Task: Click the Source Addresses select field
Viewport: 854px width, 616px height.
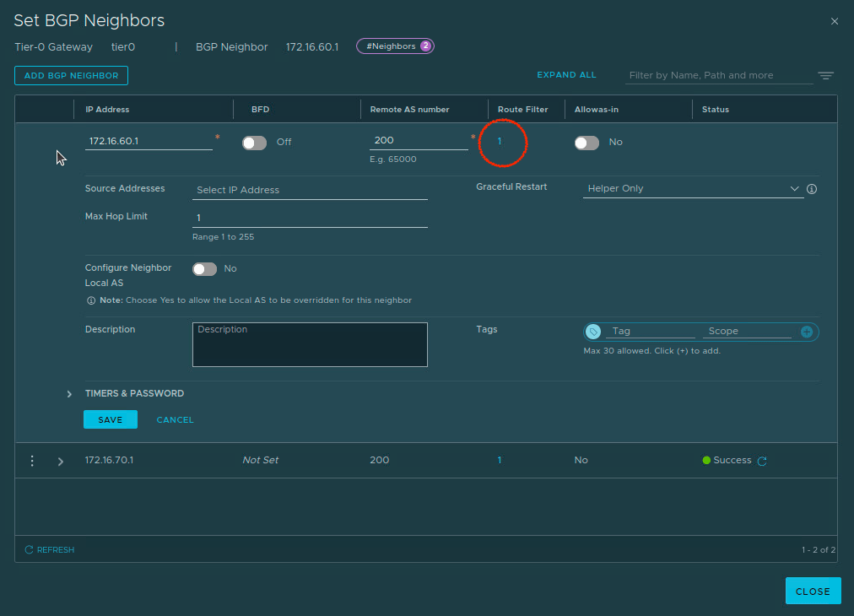Action: point(309,190)
